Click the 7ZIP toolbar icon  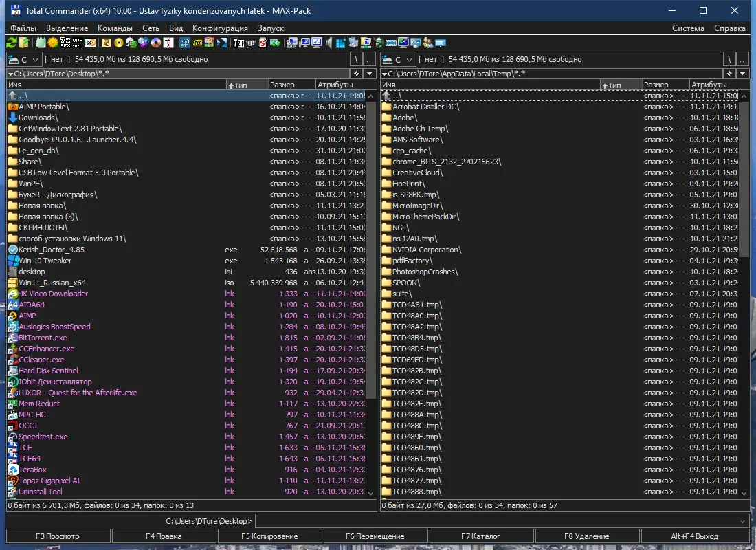tap(238, 43)
